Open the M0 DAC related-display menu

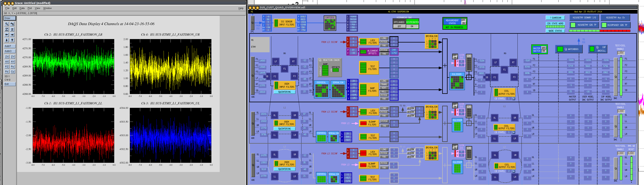click(x=616, y=77)
